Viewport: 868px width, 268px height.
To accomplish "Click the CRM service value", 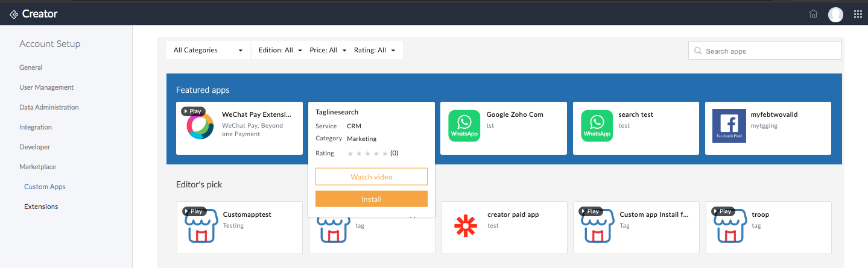I will (354, 126).
